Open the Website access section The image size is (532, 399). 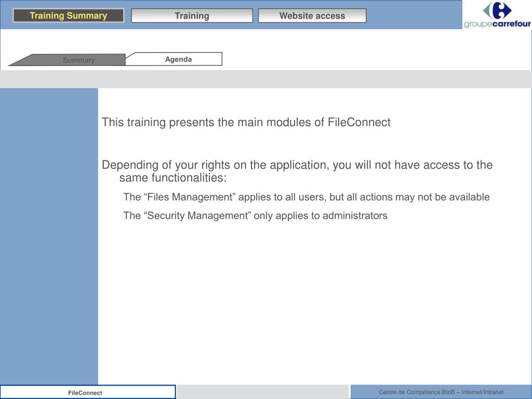[x=312, y=16]
